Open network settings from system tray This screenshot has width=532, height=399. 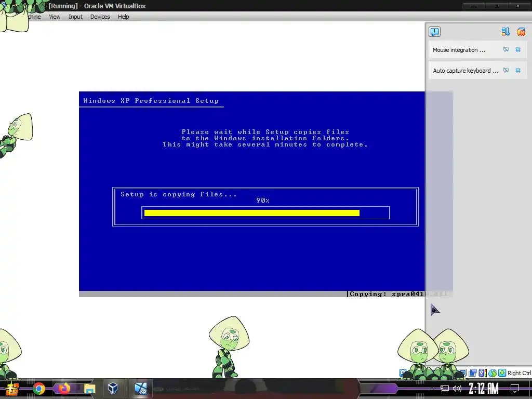pyautogui.click(x=445, y=389)
